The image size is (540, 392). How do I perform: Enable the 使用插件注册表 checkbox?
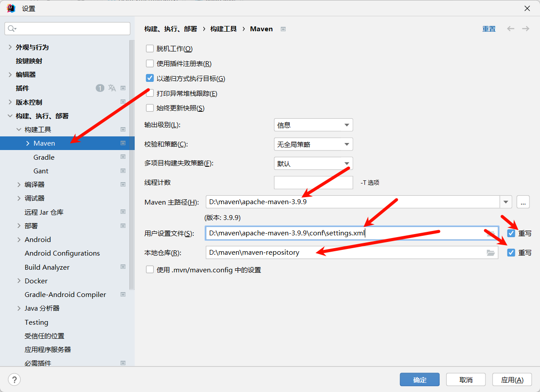coord(150,63)
